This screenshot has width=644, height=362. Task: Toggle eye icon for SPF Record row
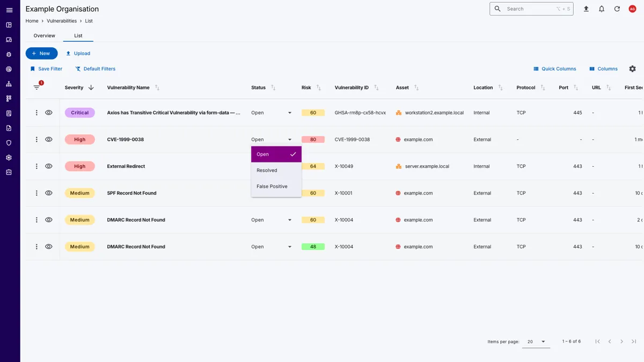[49, 193]
